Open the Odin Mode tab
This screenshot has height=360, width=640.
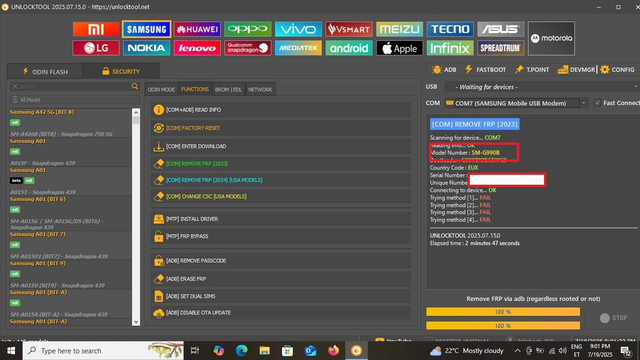[x=161, y=89]
